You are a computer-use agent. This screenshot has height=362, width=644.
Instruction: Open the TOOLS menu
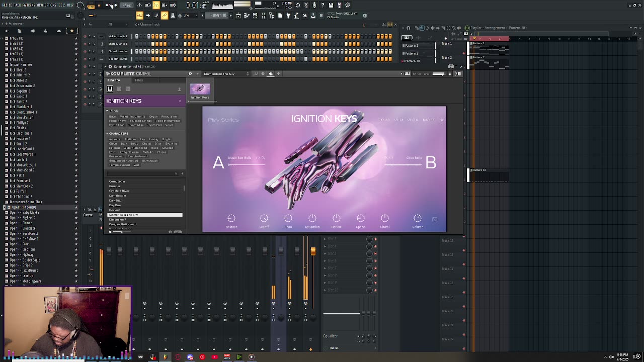click(x=61, y=5)
